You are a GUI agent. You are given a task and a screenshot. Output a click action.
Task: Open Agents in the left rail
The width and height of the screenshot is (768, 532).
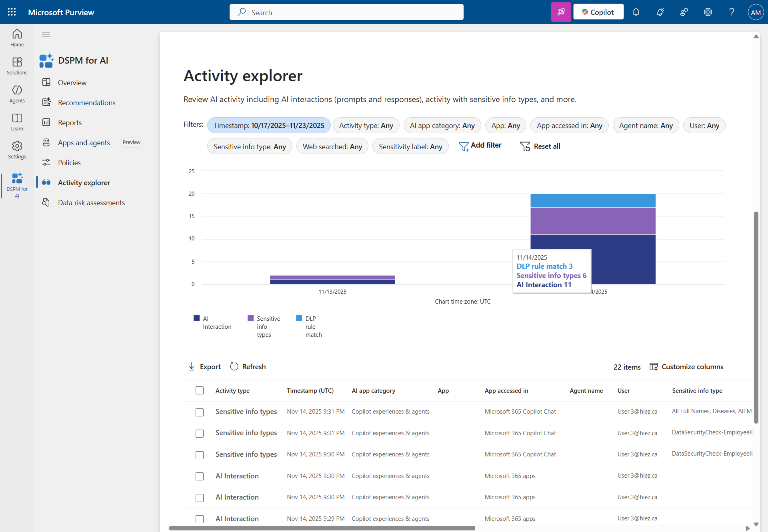(17, 94)
